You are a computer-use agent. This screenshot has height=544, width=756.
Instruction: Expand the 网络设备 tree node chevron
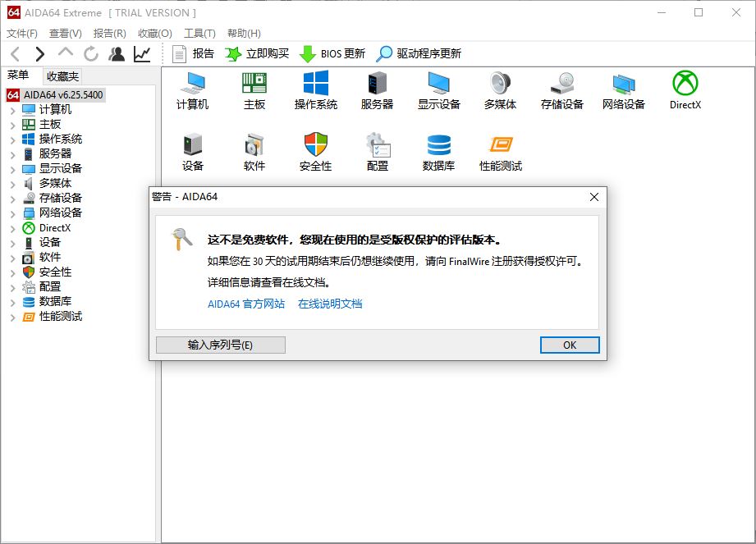point(12,214)
